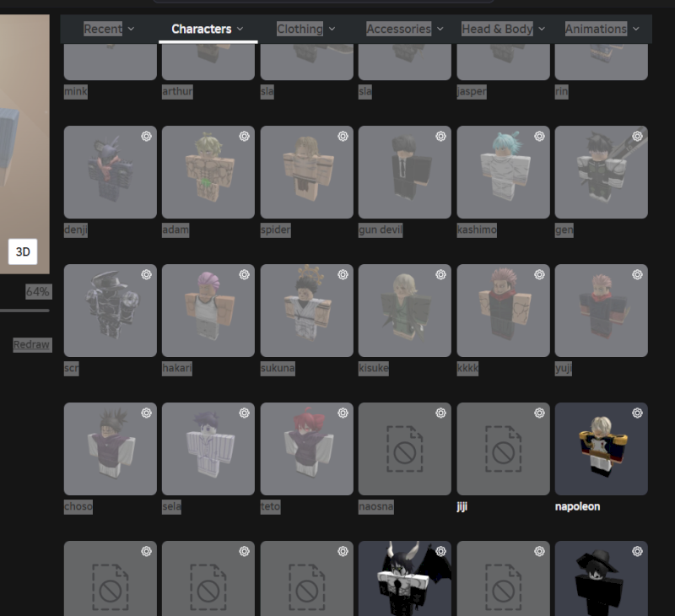The width and height of the screenshot is (675, 616).
Task: Toggle the 3D view button
Action: pyautogui.click(x=23, y=251)
